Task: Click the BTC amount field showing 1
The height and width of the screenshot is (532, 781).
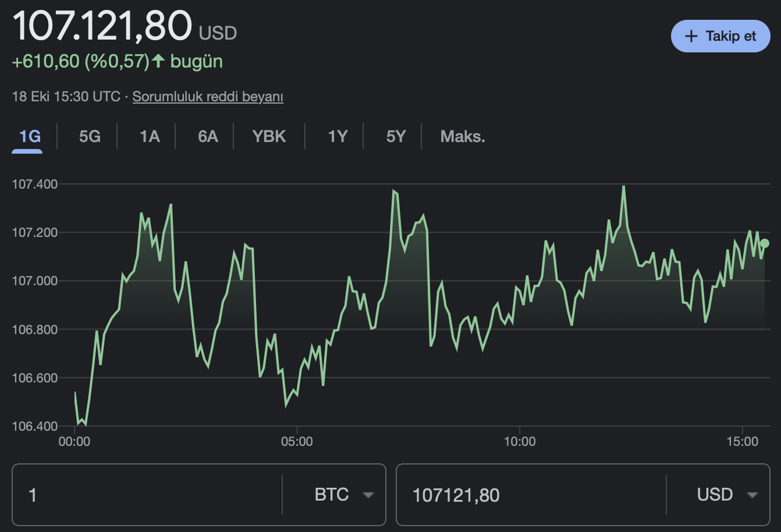Action: [x=145, y=495]
